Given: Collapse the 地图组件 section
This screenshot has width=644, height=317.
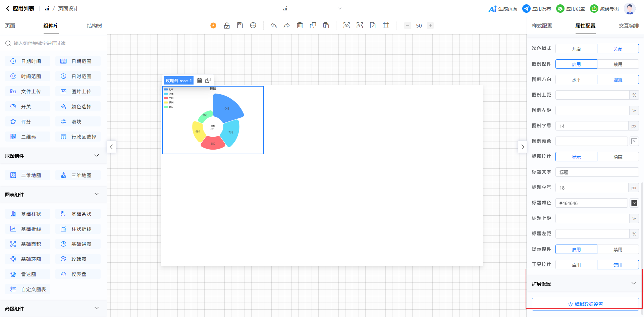Looking at the screenshot, I should (x=97, y=156).
